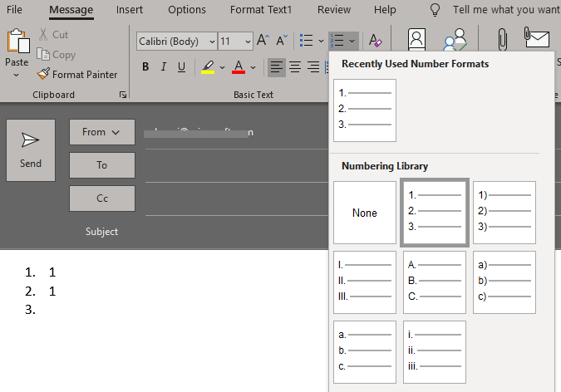Open the Help tab
The image size is (561, 392).
pos(385,10)
